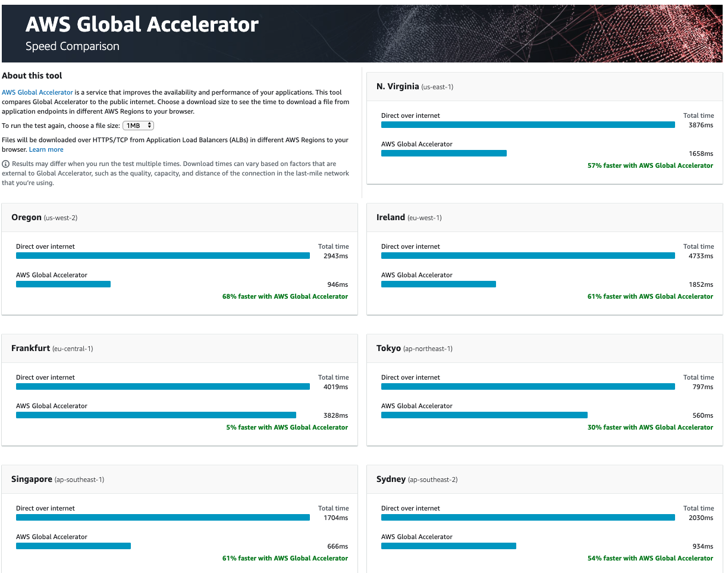
Task: Click the Oregon Global Accelerator progress bar
Action: coord(63,284)
